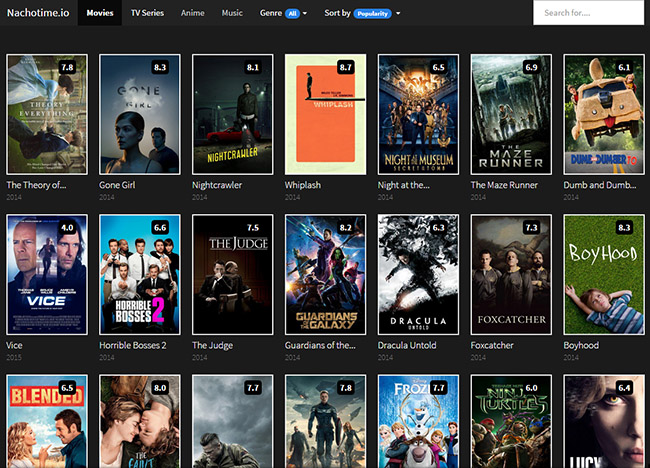The height and width of the screenshot is (468, 650).
Task: Click the 'Vice' title text
Action: (x=14, y=345)
